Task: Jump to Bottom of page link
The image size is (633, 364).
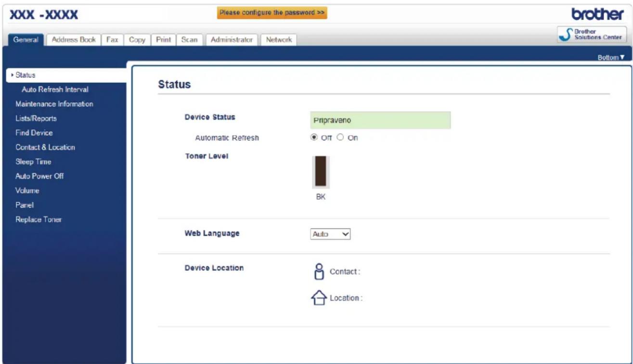Action: [611, 57]
